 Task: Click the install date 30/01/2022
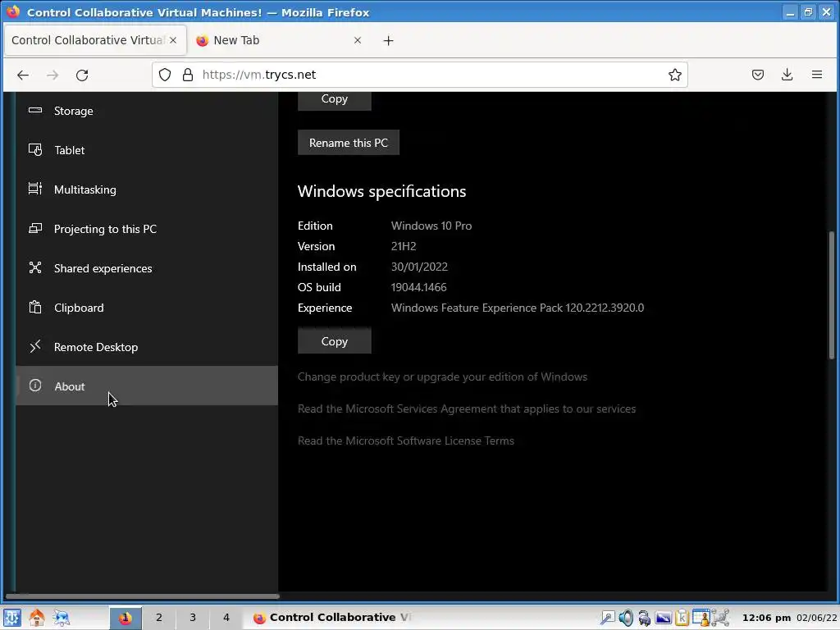click(x=419, y=267)
